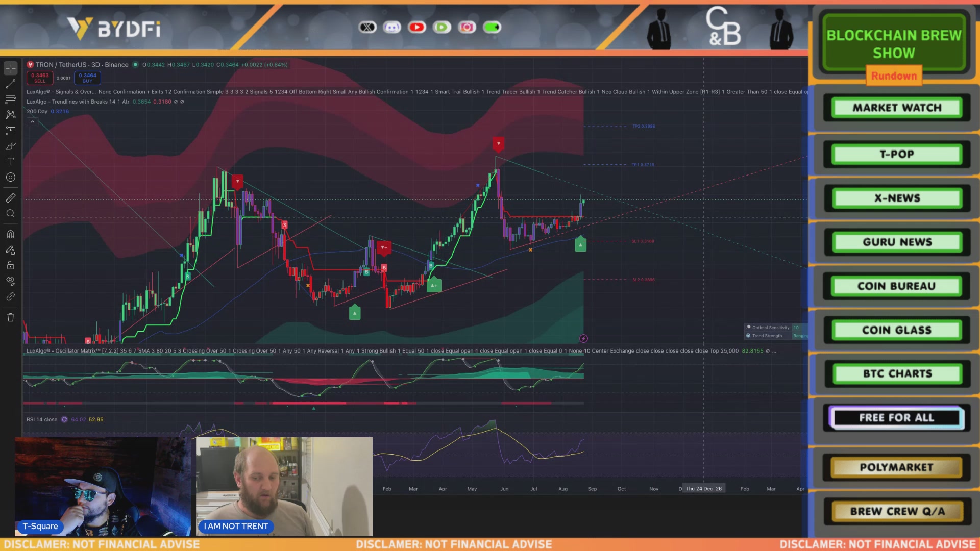980x551 pixels.
Task: Open the chart patterns tool
Action: coord(11,115)
